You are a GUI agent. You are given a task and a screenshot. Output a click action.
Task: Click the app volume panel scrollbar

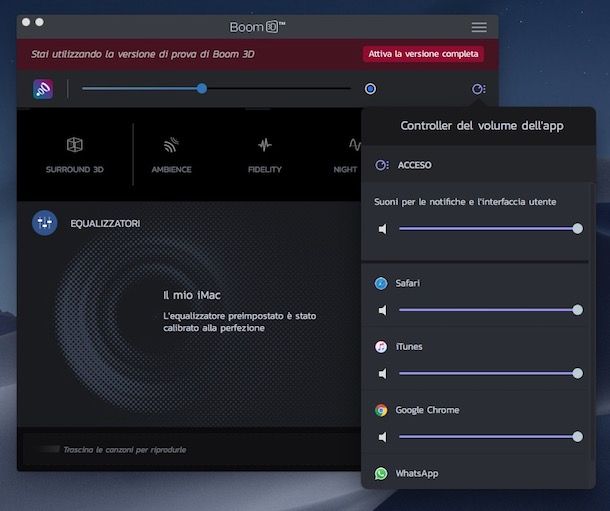[591, 323]
